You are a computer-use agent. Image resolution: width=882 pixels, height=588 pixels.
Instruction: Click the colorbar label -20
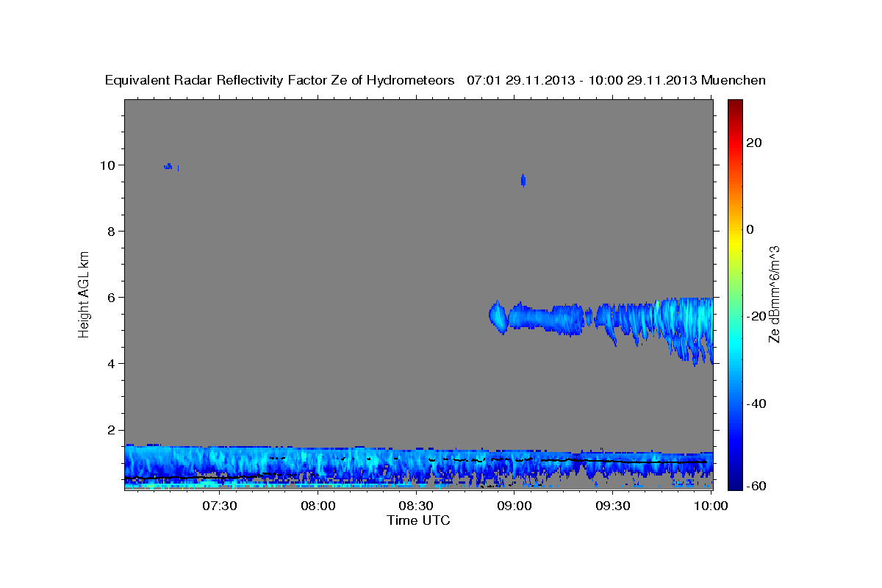pos(757,316)
